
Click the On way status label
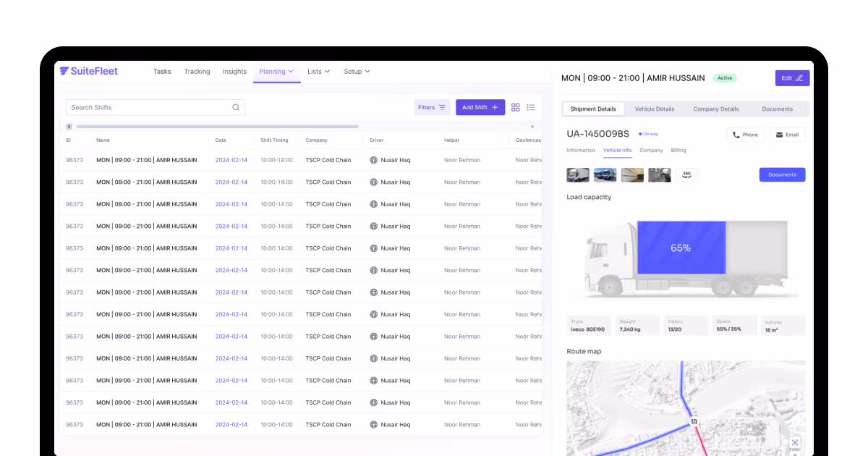648,134
